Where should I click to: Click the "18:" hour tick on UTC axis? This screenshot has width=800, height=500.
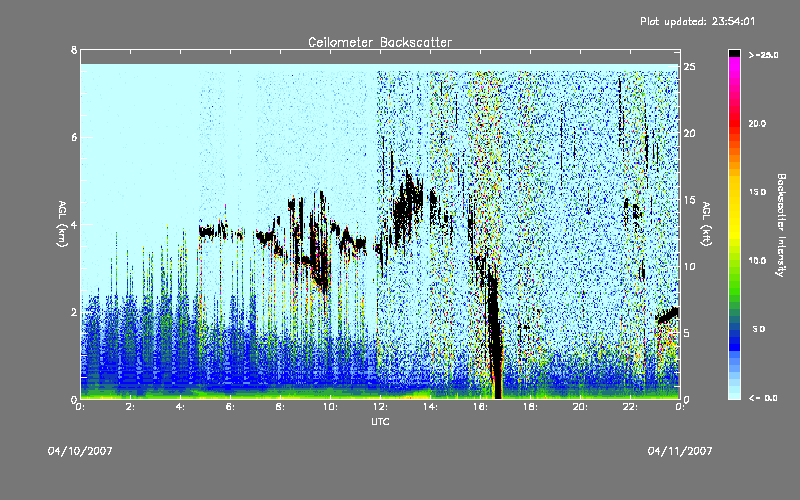click(x=530, y=407)
